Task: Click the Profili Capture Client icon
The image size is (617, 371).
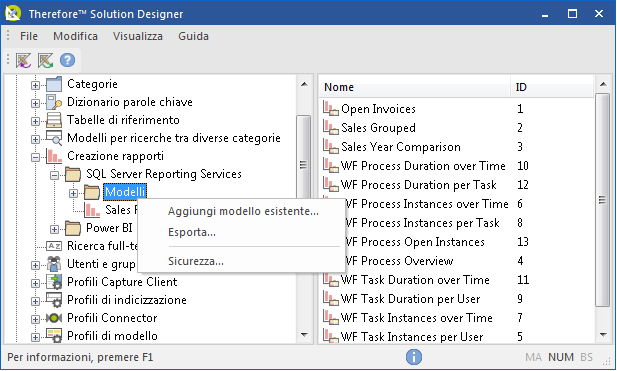Action: click(x=54, y=282)
